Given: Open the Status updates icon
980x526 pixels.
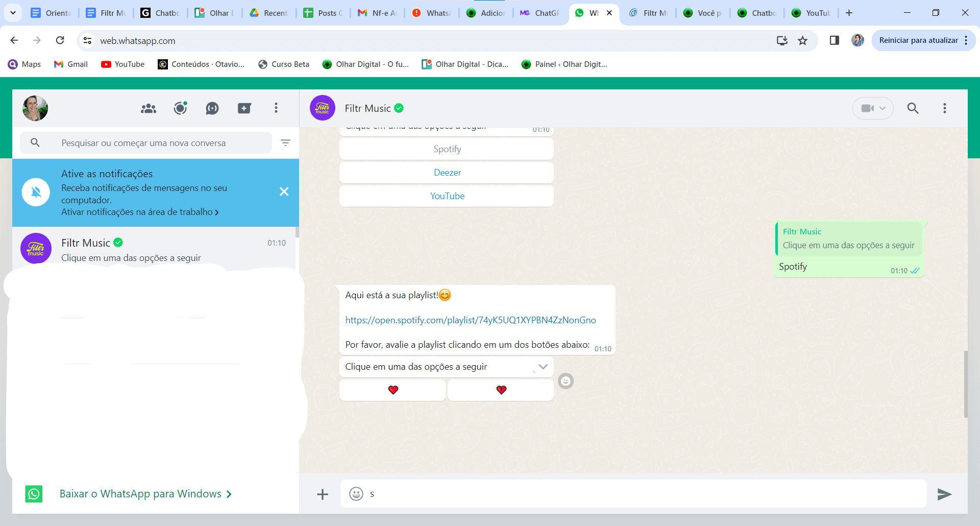Looking at the screenshot, I should pos(180,108).
